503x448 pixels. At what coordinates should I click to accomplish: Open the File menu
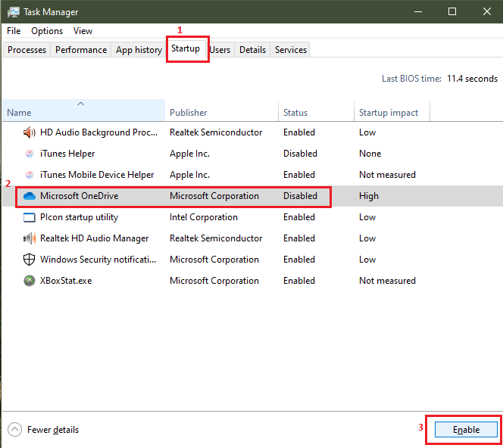point(14,31)
